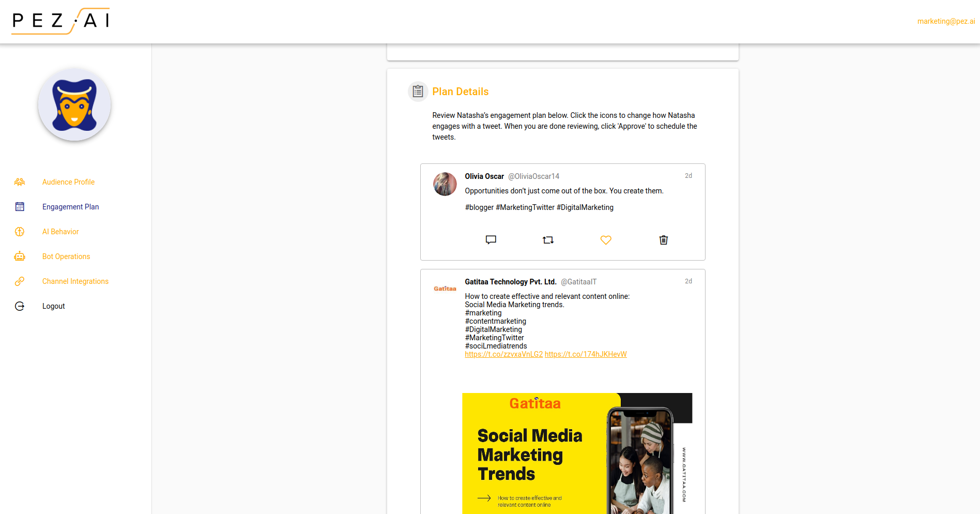Toggle the like heart on Olivia Oscar's tweet
Viewport: 980px width, 514px height.
(x=606, y=240)
